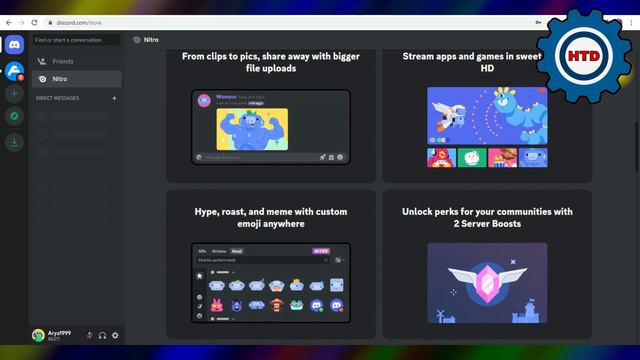Click the Nitro header icon
640x360 pixels.
pos(137,40)
